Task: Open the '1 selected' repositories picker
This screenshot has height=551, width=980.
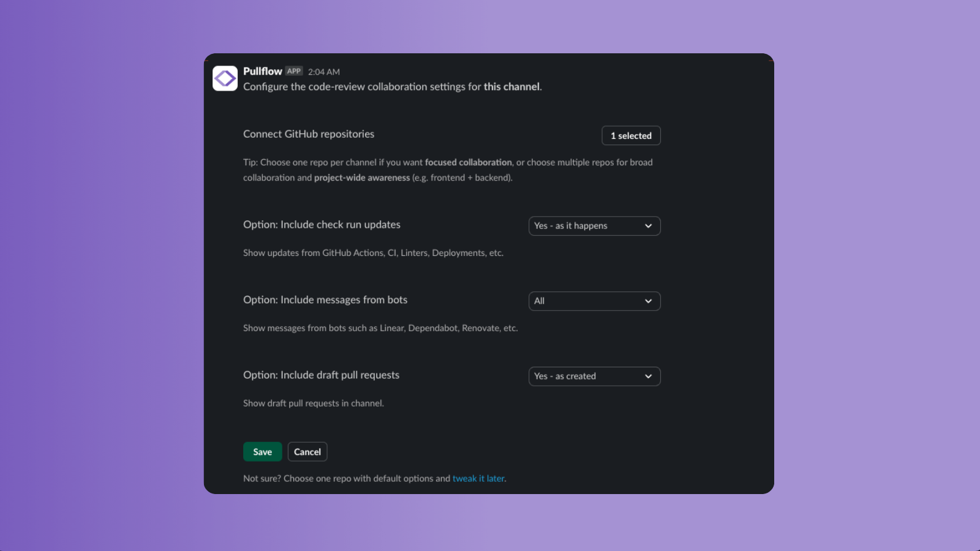Action: 631,135
